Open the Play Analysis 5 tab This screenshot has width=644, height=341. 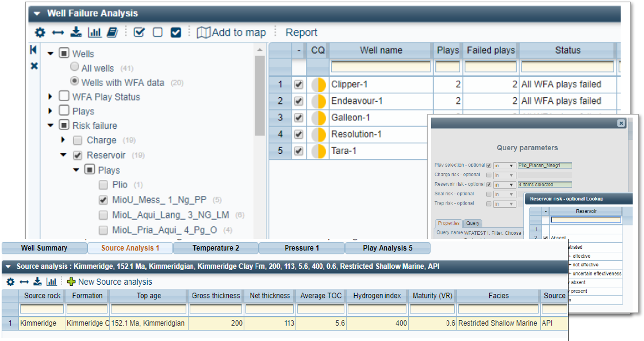pos(387,248)
